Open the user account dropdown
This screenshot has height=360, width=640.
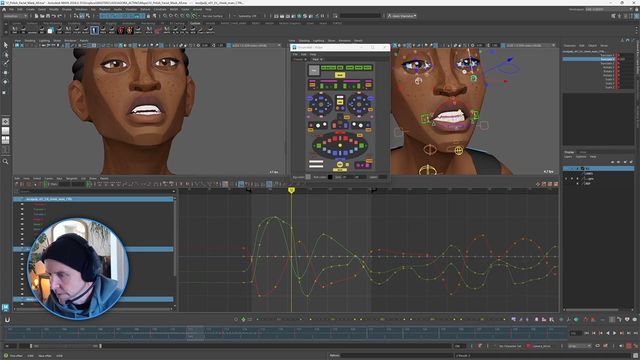(x=402, y=16)
